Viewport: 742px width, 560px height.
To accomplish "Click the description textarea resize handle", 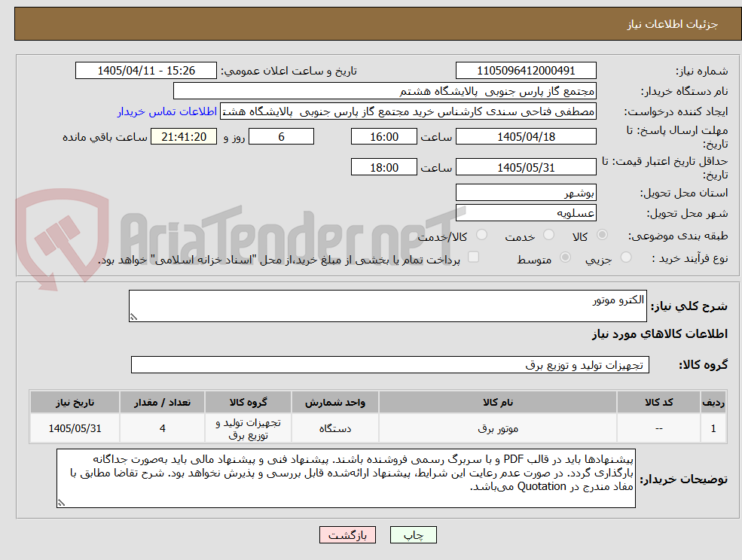I will [133, 318].
